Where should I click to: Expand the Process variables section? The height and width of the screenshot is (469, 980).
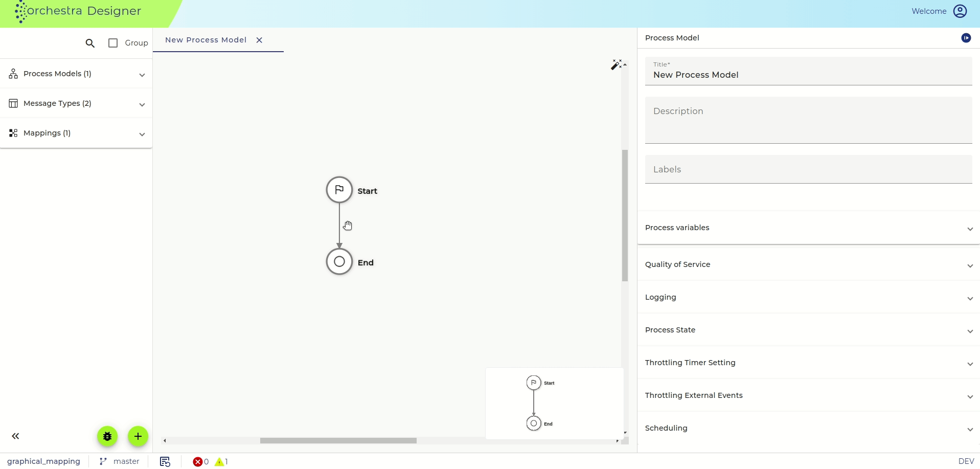pyautogui.click(x=808, y=228)
